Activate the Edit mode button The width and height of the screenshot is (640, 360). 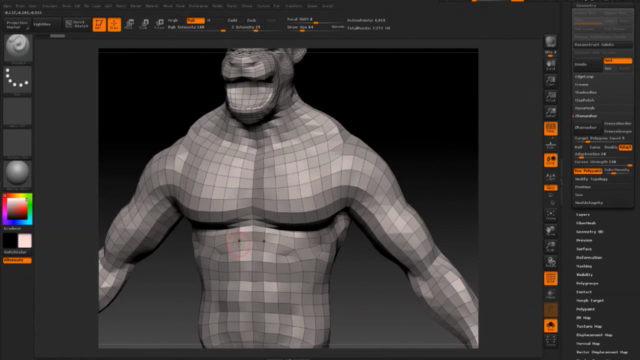(x=99, y=24)
